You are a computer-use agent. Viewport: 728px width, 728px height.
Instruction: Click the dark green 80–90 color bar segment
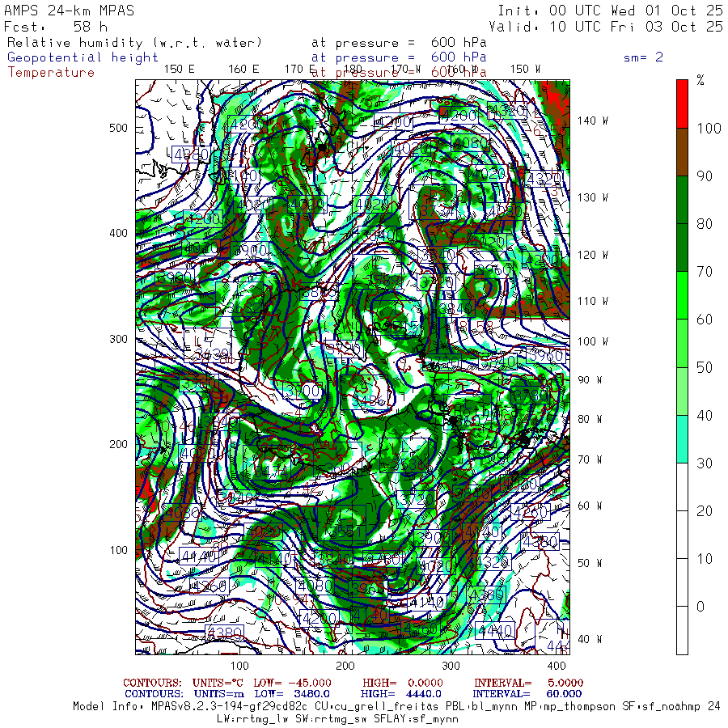(682, 200)
